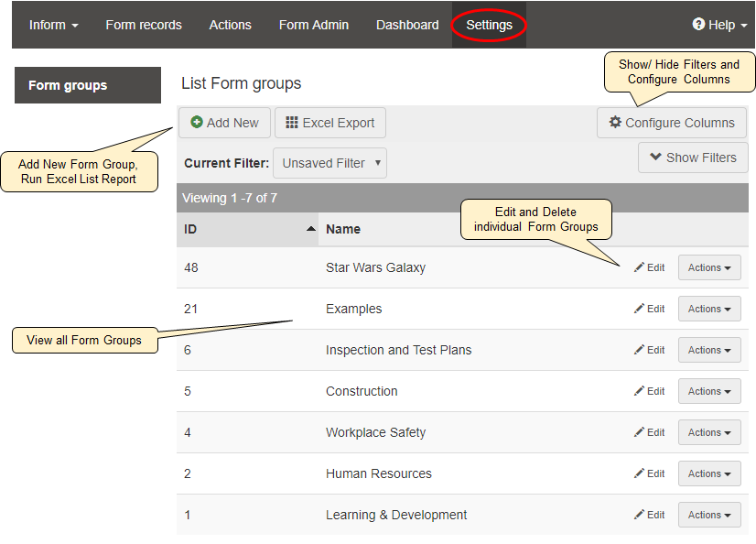Image resolution: width=756 pixels, height=544 pixels.
Task: Click the Excel Export grid icon
Action: coord(292,123)
